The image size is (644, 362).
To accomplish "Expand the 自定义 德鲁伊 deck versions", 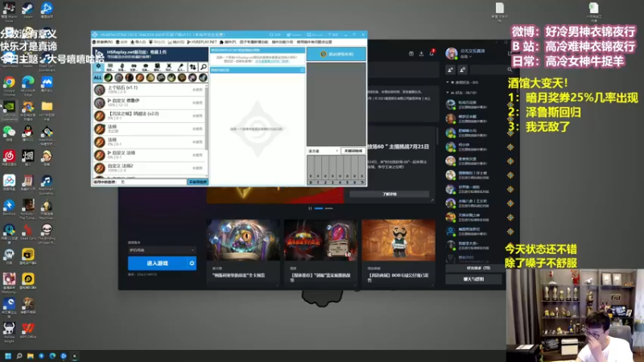I will click(x=109, y=101).
